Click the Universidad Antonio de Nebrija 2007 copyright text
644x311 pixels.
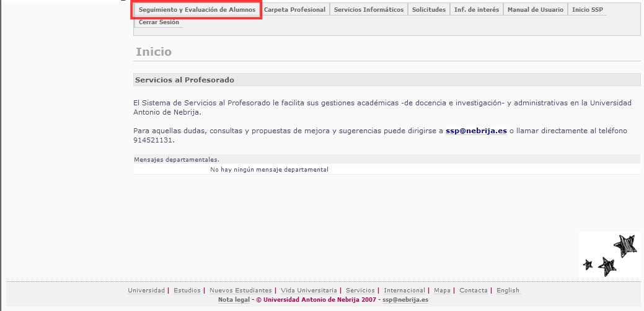point(316,300)
